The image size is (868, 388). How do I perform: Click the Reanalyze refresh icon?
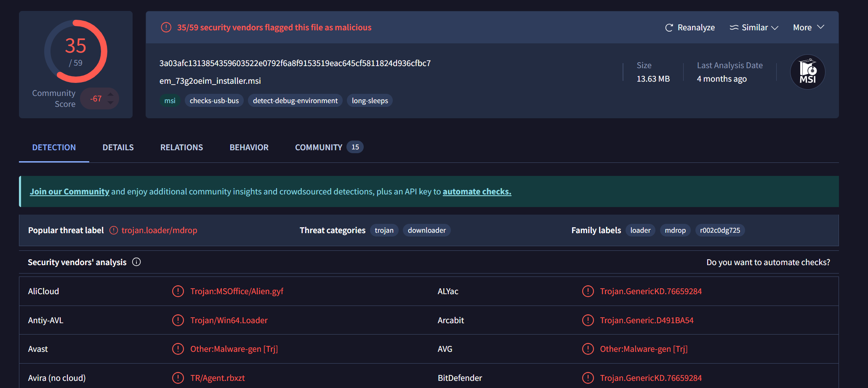(x=669, y=27)
